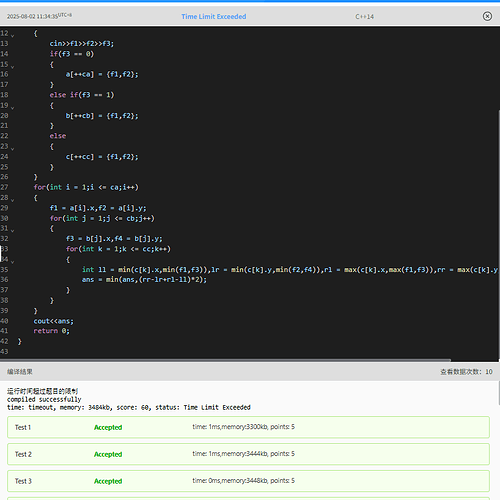Viewport: 500px width, 500px height.
Task: Close the submission detail panel
Action: point(487,16)
